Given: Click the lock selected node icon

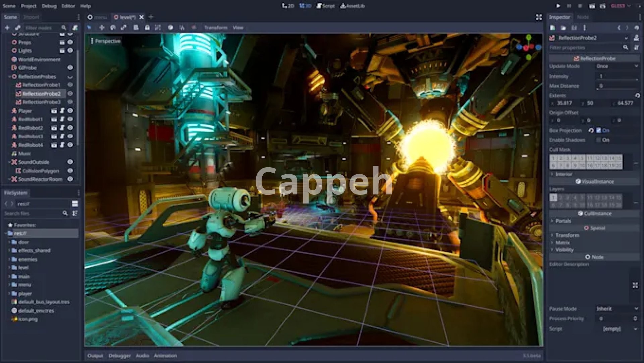Looking at the screenshot, I should [x=147, y=28].
